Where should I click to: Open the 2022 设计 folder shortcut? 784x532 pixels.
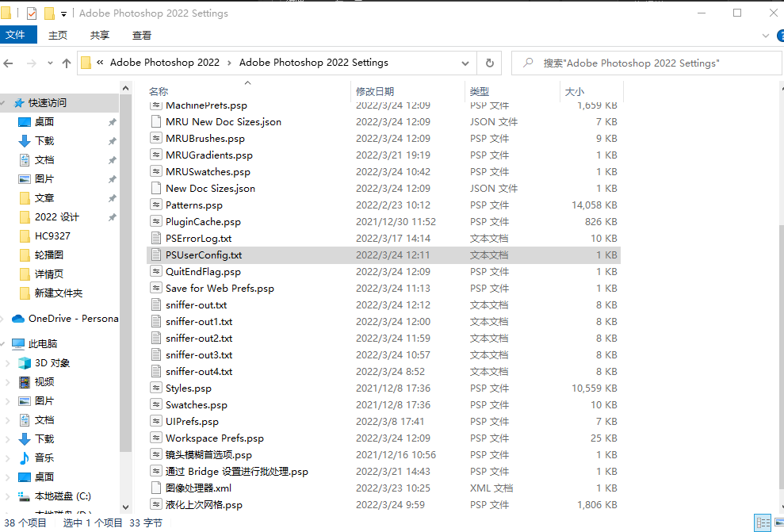click(x=56, y=216)
